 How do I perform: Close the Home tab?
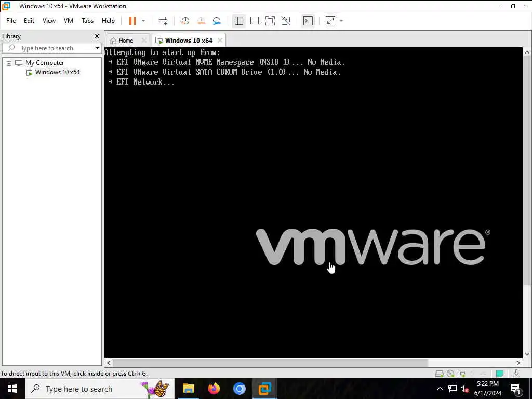tap(144, 41)
